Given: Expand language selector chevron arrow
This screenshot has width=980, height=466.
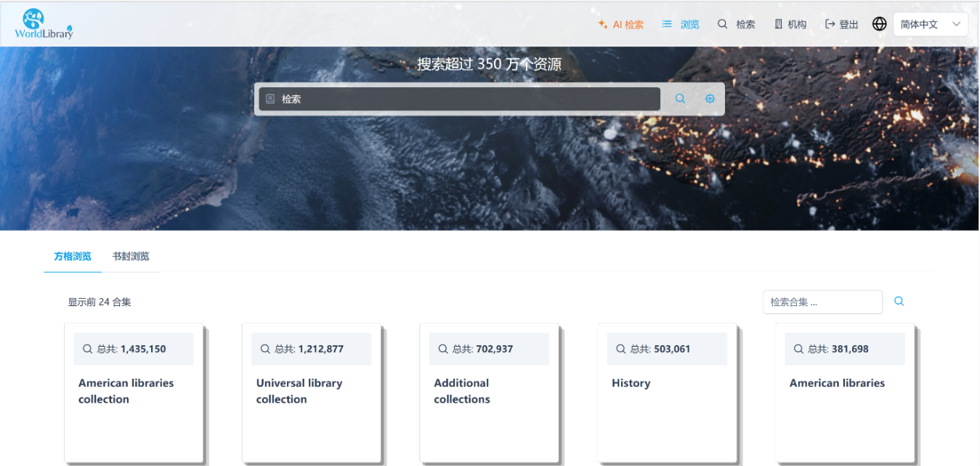Looking at the screenshot, I should [957, 24].
